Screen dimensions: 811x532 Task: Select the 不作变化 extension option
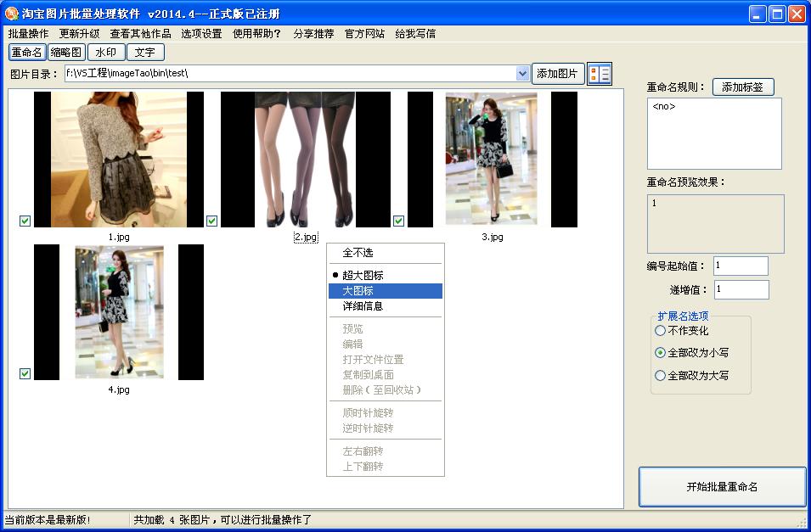click(x=660, y=331)
